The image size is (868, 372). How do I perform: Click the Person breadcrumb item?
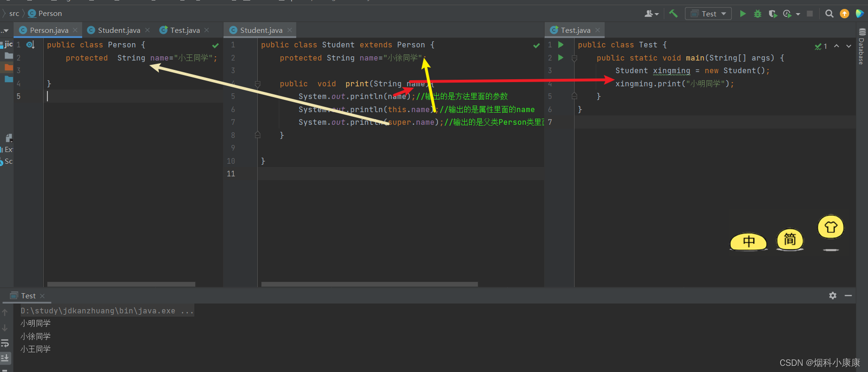pyautogui.click(x=45, y=14)
